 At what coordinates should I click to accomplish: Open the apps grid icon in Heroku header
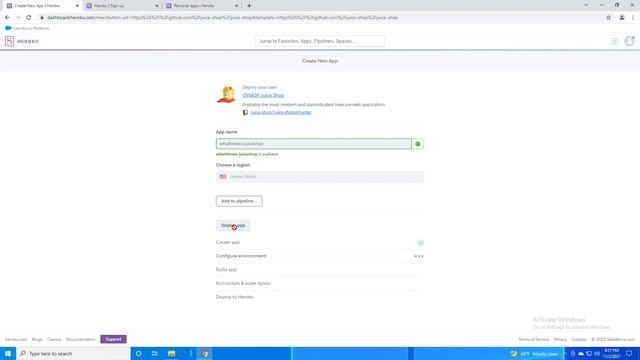tap(614, 41)
